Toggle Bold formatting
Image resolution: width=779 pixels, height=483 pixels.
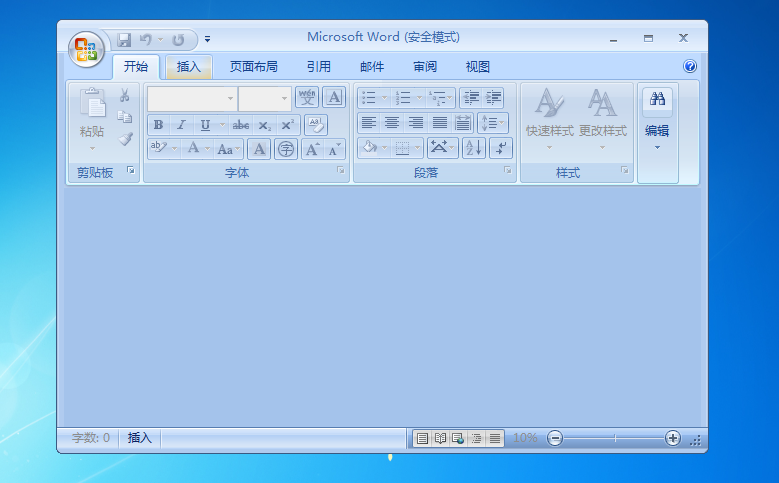[158, 125]
